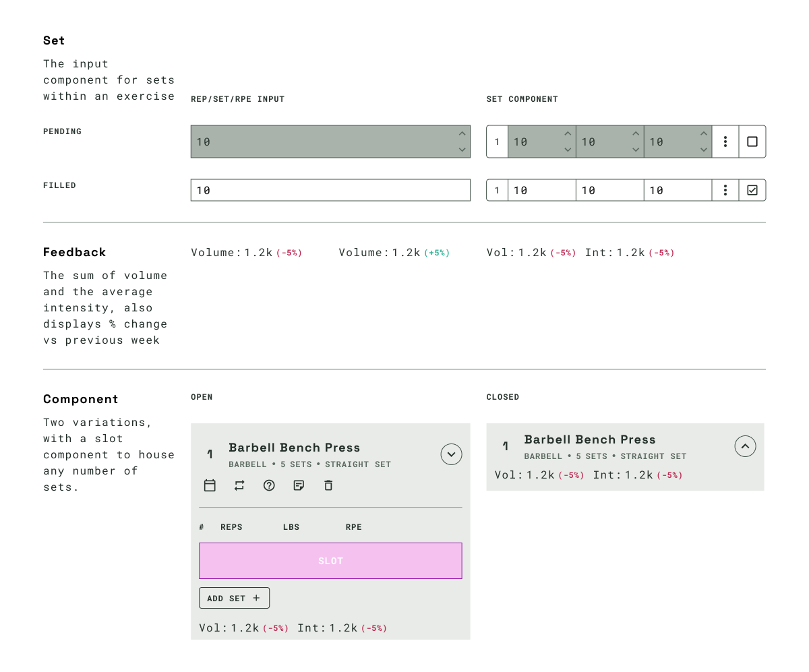809x672 pixels.
Task: Click the FILLED row label
Action: click(x=60, y=185)
